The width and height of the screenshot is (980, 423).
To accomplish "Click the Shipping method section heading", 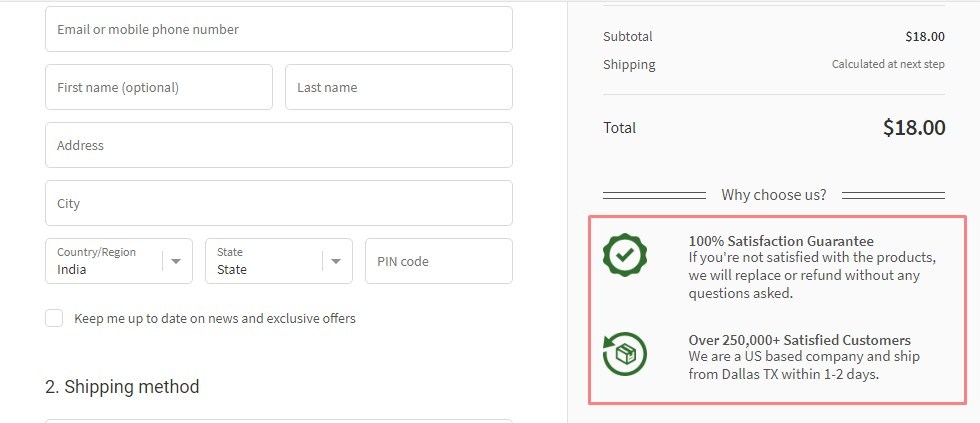I will tap(122, 387).
